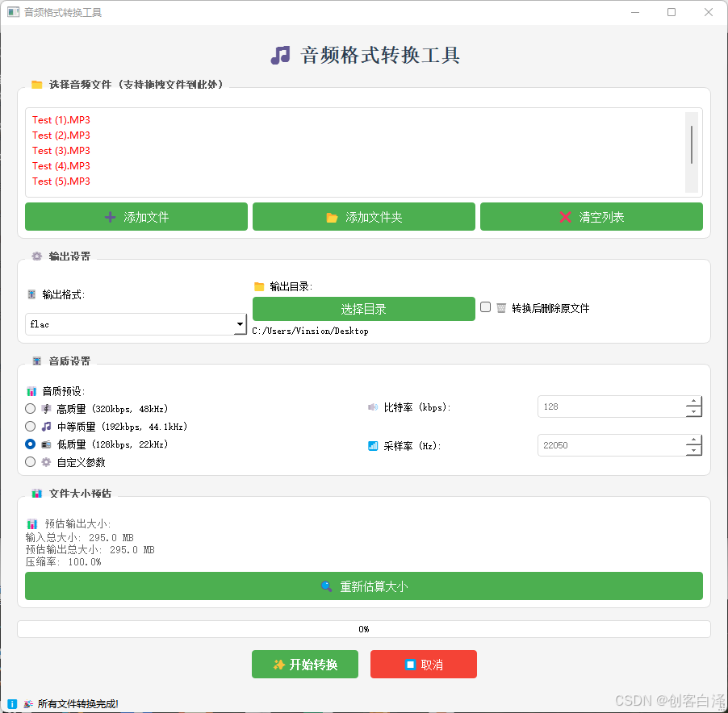Click the plus icon on 添加文件 button
This screenshot has height=713, width=728.
pos(110,217)
